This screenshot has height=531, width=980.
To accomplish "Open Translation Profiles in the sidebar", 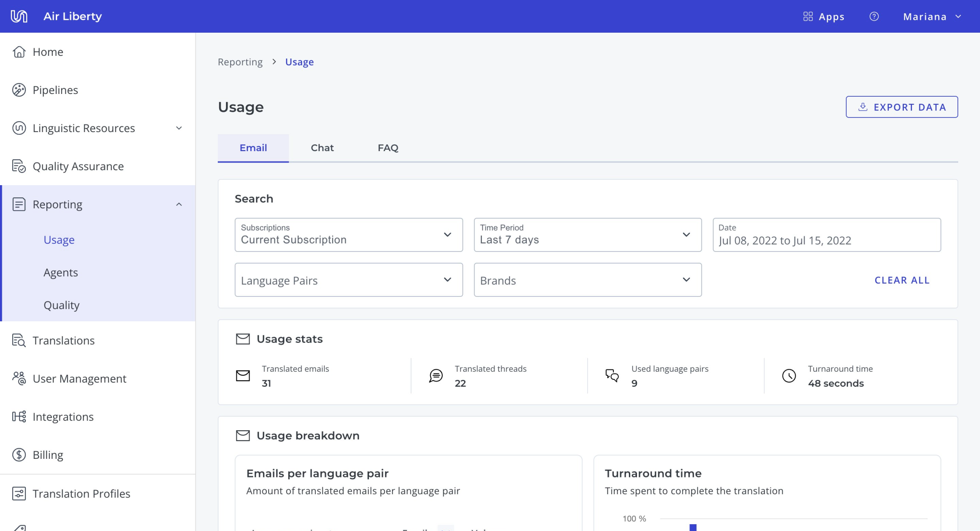I will point(98,493).
